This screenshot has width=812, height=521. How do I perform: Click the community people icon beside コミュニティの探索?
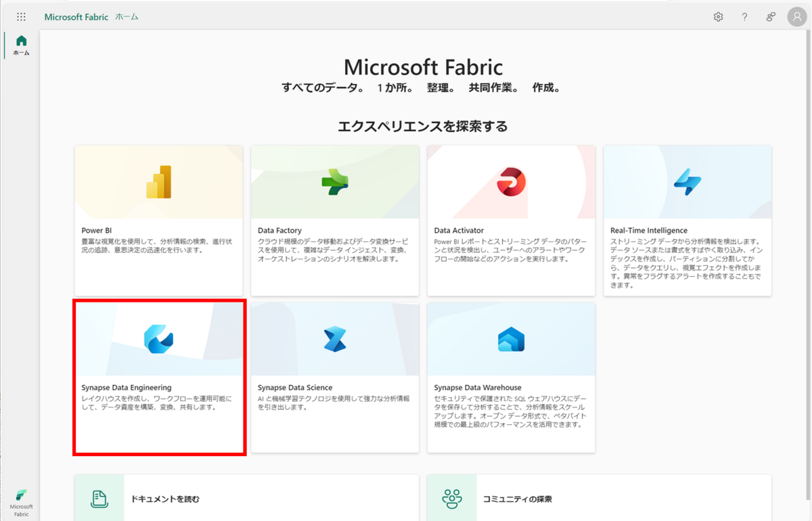[452, 499]
